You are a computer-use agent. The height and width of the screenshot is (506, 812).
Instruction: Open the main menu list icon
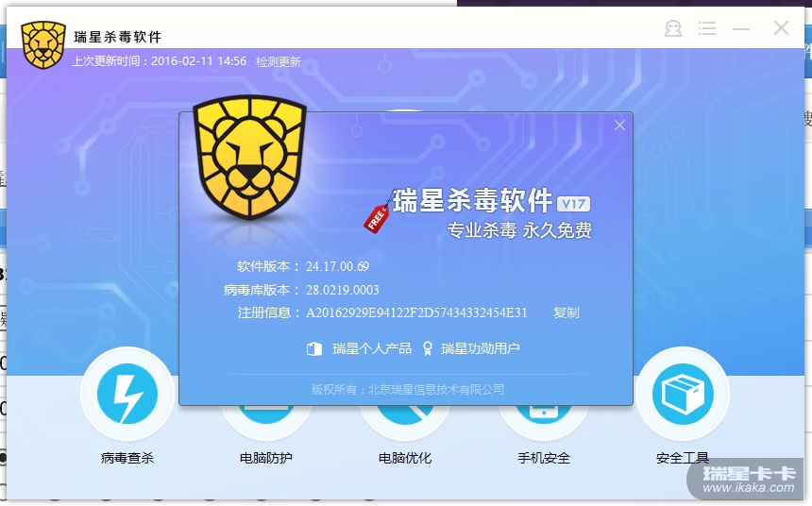click(x=707, y=28)
